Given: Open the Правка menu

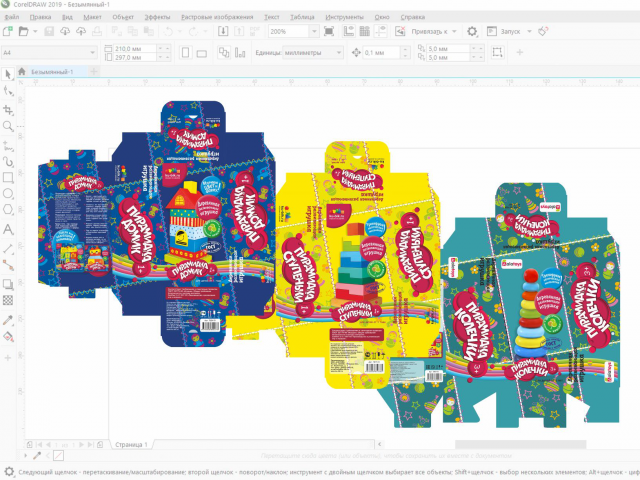Looking at the screenshot, I should click(40, 17).
